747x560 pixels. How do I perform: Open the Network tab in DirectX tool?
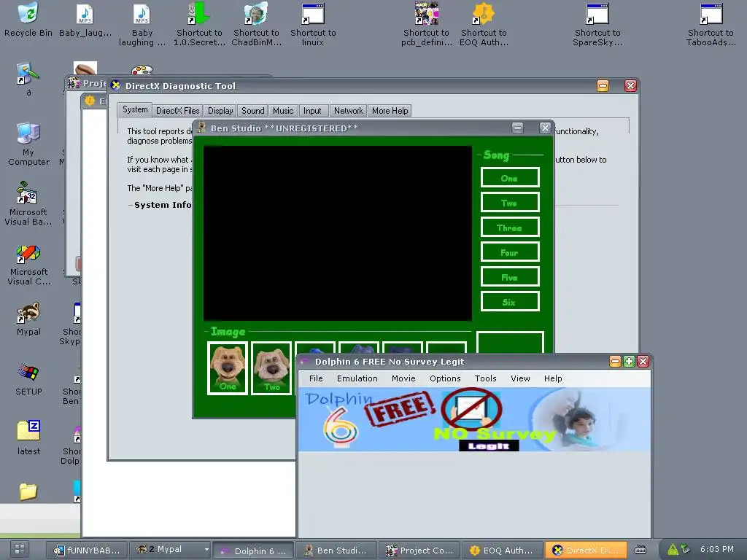[348, 111]
